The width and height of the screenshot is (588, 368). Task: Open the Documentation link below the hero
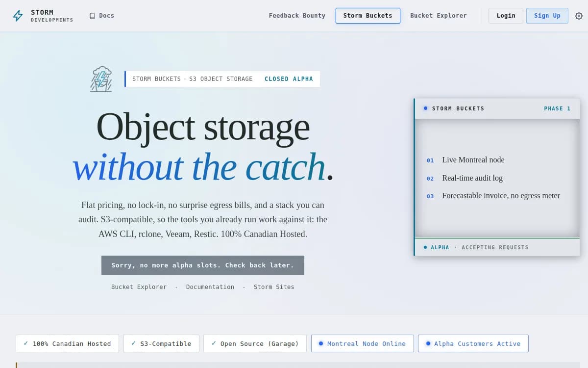coord(210,287)
